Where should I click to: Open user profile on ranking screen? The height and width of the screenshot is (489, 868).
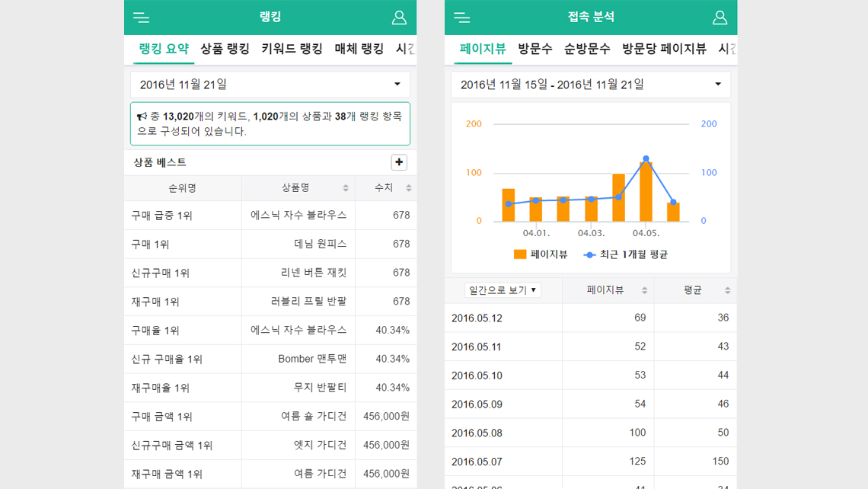point(399,18)
